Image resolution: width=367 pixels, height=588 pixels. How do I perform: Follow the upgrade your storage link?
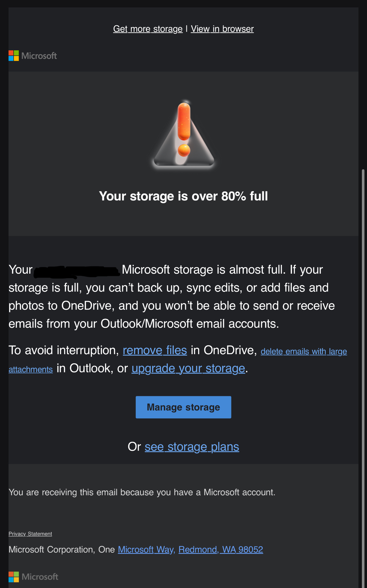188,368
